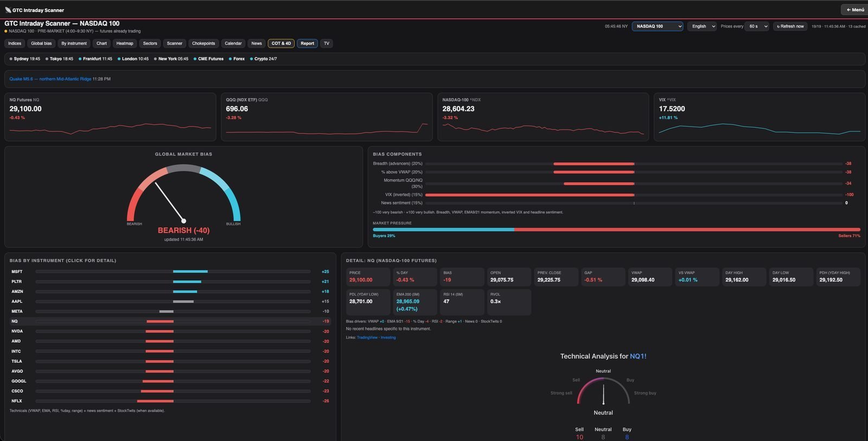
Task: Click the Refresh now button
Action: click(x=790, y=26)
